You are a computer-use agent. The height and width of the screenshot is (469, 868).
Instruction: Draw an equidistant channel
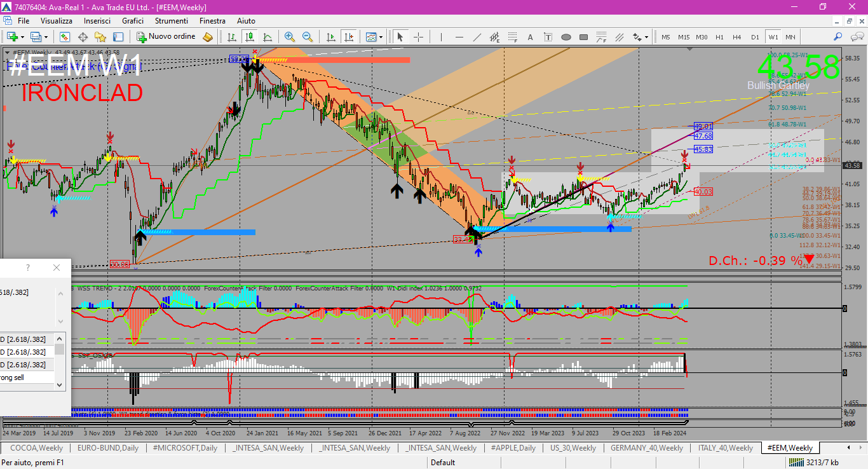[495, 37]
